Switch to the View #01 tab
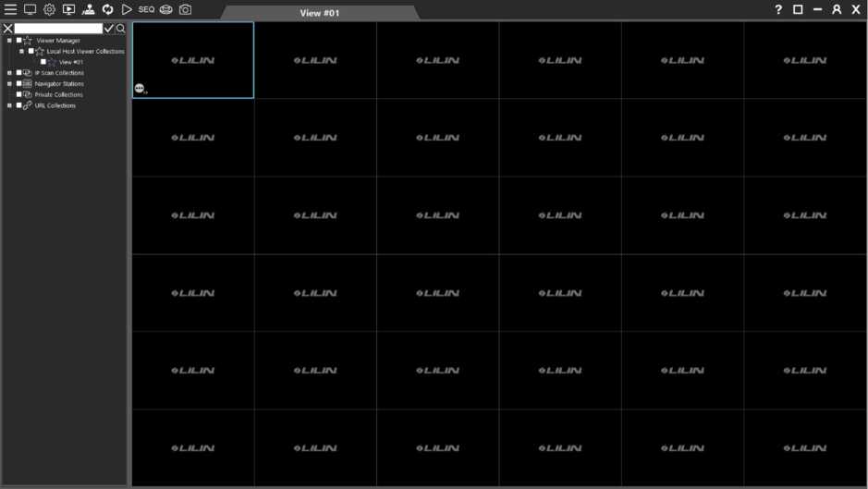Image resolution: width=868 pixels, height=489 pixels. [x=319, y=13]
